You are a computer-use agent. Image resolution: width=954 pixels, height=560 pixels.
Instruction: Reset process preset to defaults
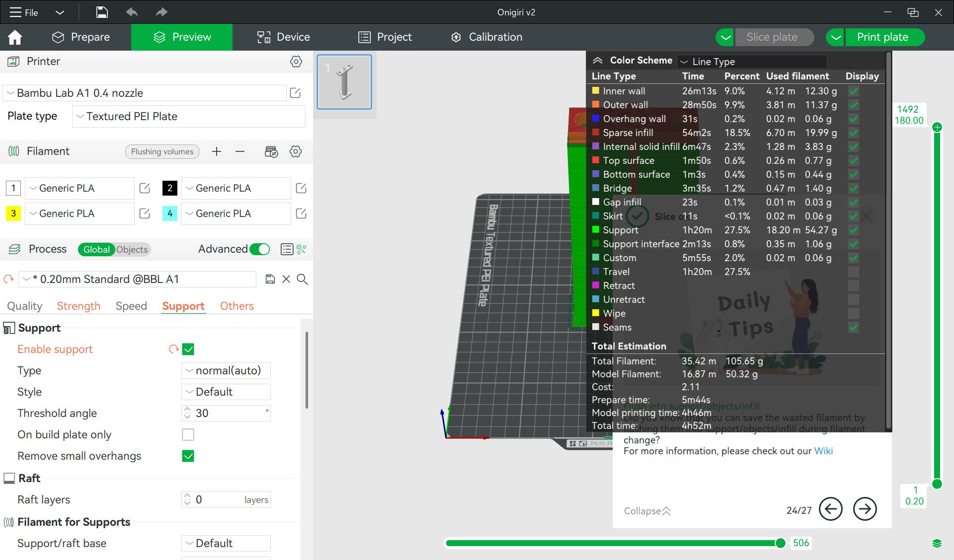tap(8, 279)
